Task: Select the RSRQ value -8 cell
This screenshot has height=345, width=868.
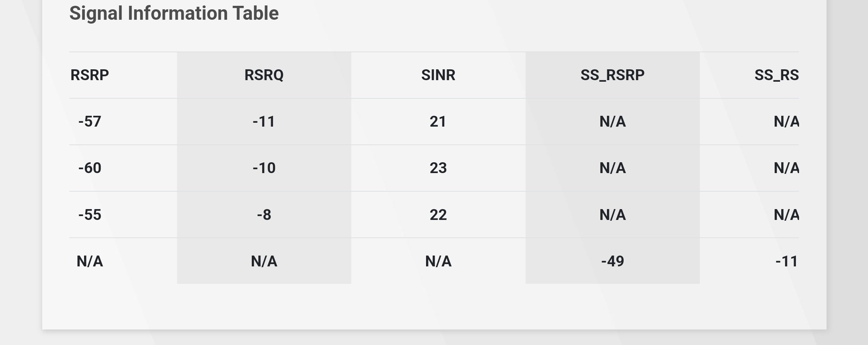Action: coord(264,215)
